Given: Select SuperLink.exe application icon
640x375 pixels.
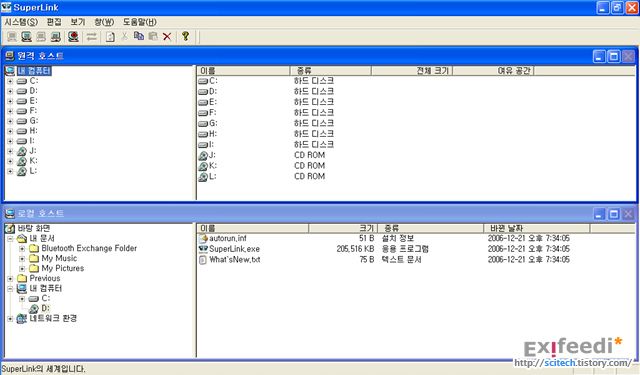Looking at the screenshot, I should click(203, 249).
